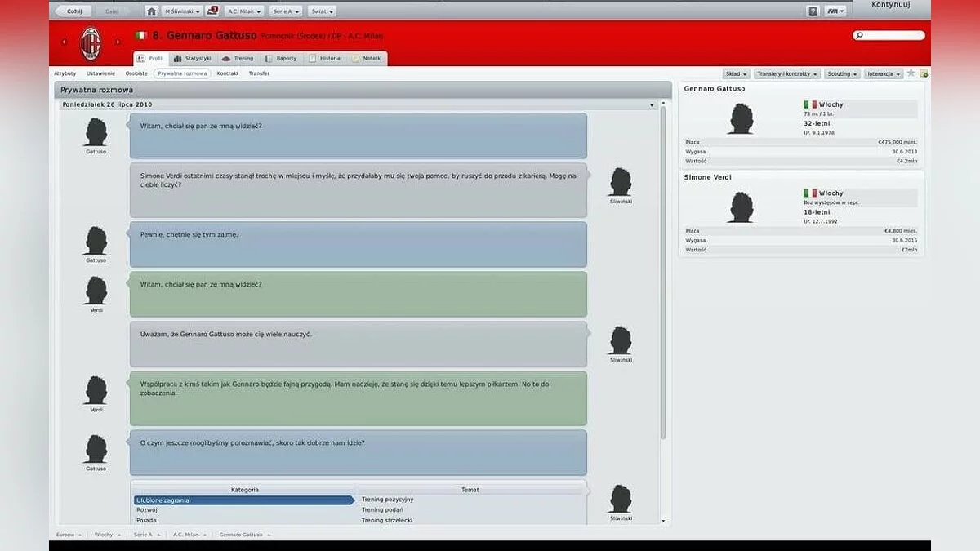The height and width of the screenshot is (551, 980).
Task: Open Atrybuty sub-tab
Action: pyautogui.click(x=65, y=73)
